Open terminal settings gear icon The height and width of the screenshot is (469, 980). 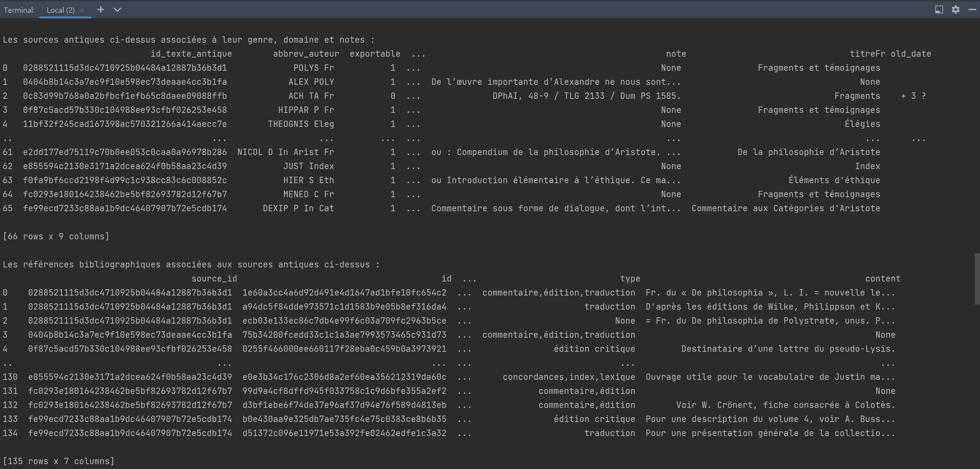955,9
